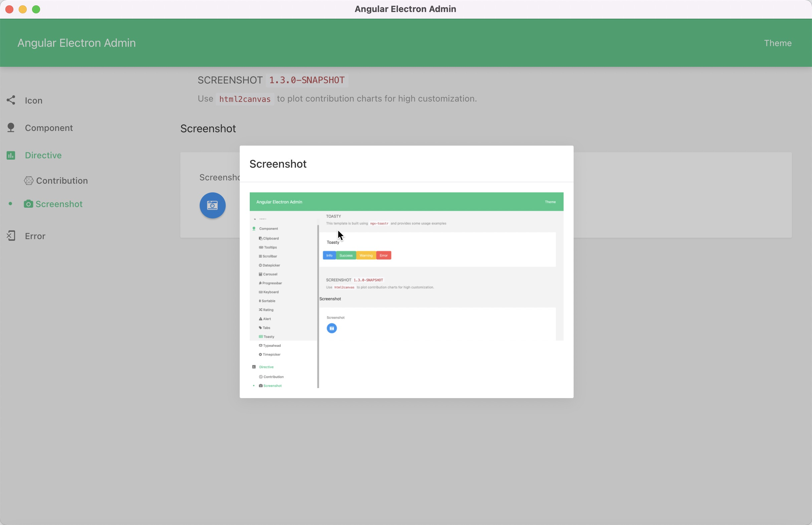812x525 pixels.
Task: Toggle Directive active highlight in sidebar
Action: [43, 155]
